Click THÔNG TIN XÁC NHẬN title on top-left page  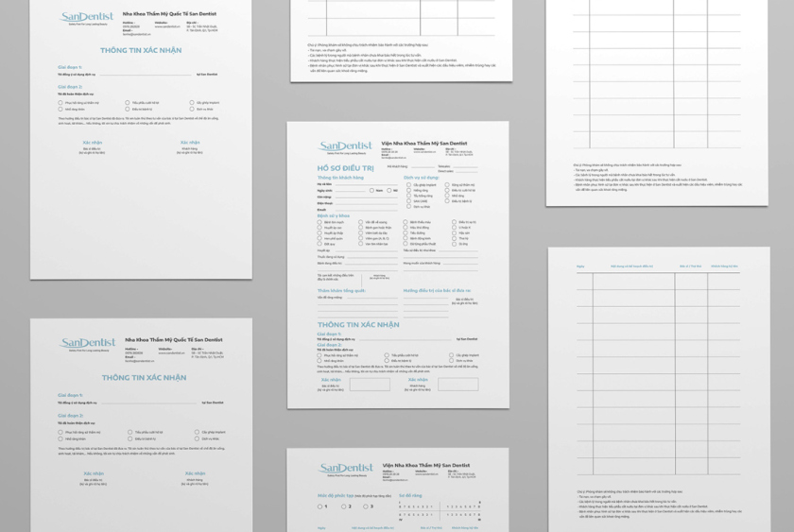(x=141, y=50)
